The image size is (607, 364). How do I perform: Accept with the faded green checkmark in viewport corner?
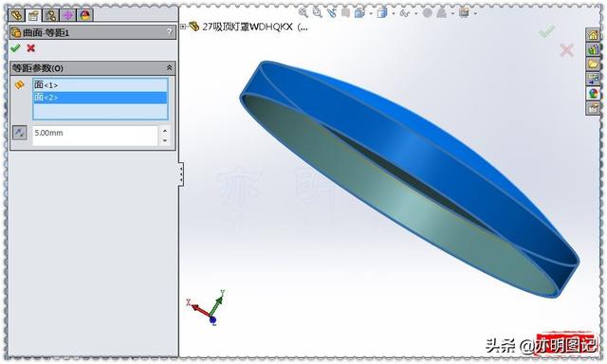546,31
